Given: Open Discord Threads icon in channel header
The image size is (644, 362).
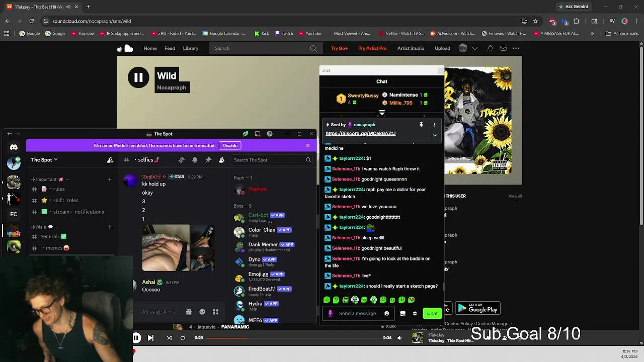Looking at the screenshot, I should pyautogui.click(x=181, y=160).
